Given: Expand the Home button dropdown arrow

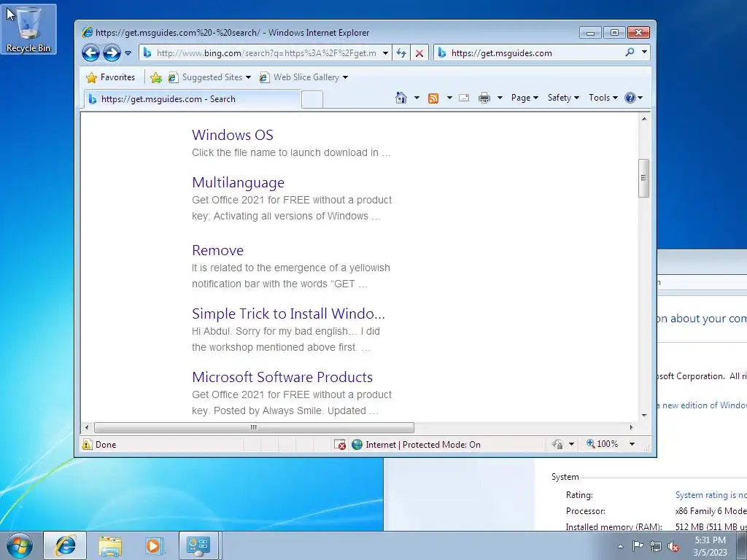Looking at the screenshot, I should [x=417, y=98].
